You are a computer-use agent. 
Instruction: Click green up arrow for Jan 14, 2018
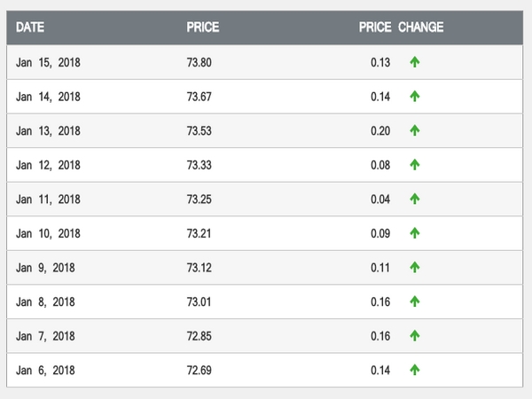(414, 97)
